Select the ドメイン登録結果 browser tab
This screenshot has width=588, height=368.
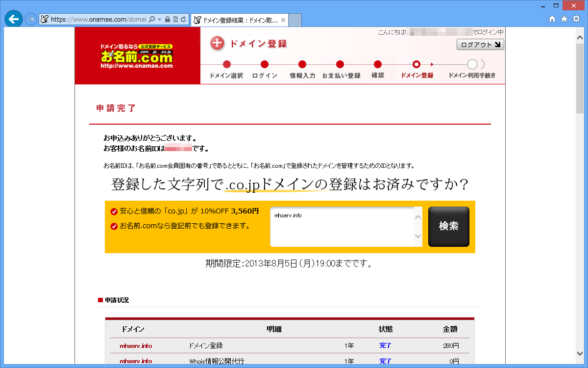240,20
